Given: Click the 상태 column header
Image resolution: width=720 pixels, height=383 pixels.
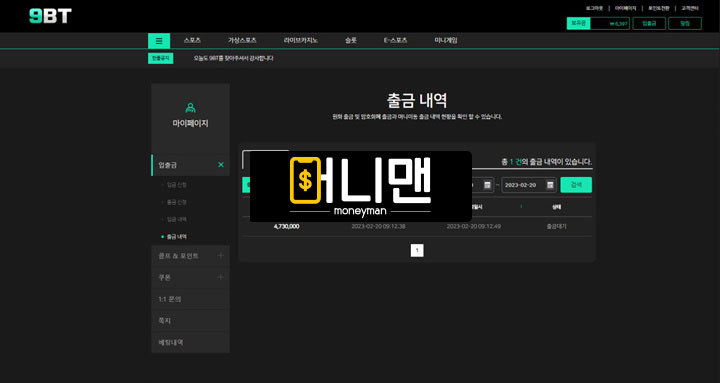Looking at the screenshot, I should pos(556,207).
